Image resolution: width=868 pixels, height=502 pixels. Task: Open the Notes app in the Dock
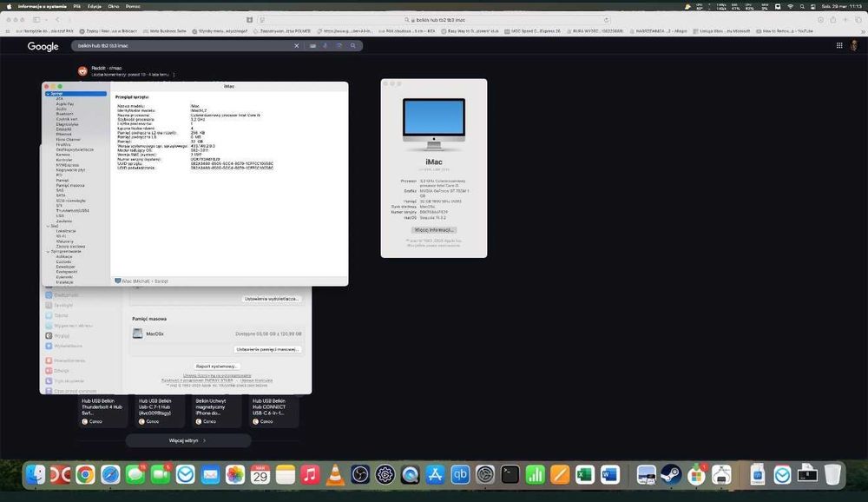(x=285, y=475)
